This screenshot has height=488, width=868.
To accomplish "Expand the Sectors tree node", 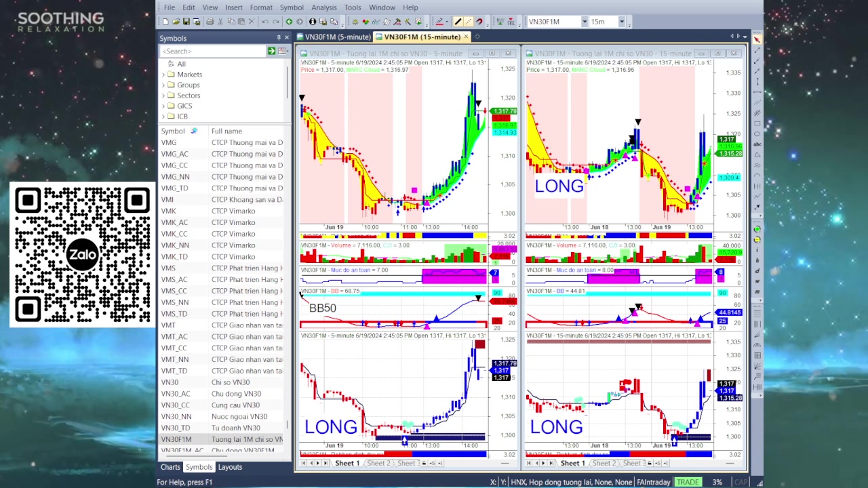I will [163, 96].
